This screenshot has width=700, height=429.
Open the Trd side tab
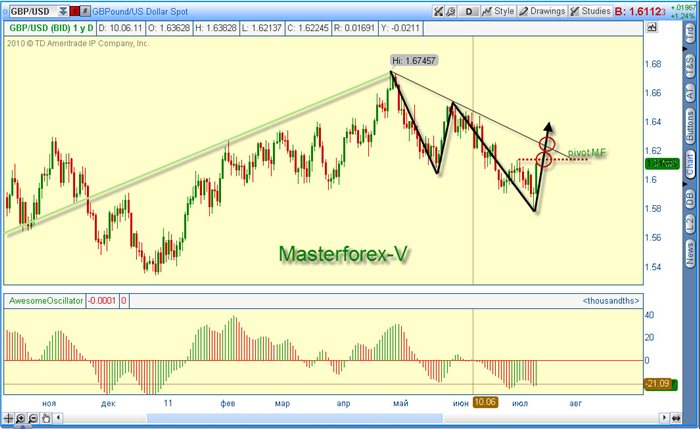click(690, 34)
